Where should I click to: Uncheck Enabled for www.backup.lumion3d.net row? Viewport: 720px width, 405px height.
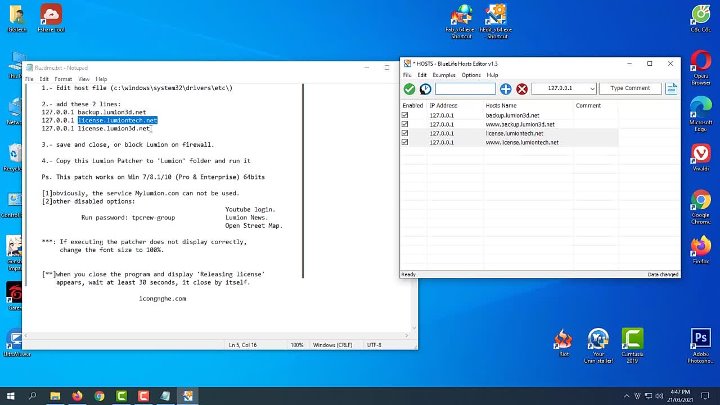[x=405, y=124]
